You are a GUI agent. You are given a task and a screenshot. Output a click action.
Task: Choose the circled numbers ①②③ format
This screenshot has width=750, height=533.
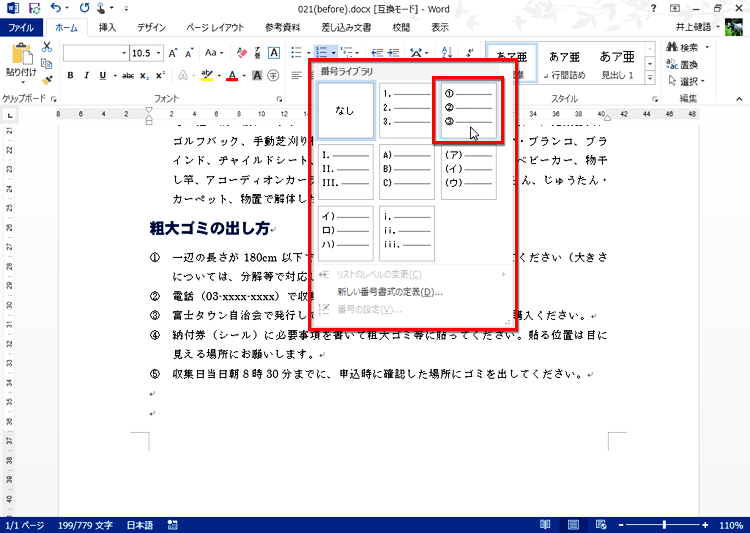coord(468,111)
